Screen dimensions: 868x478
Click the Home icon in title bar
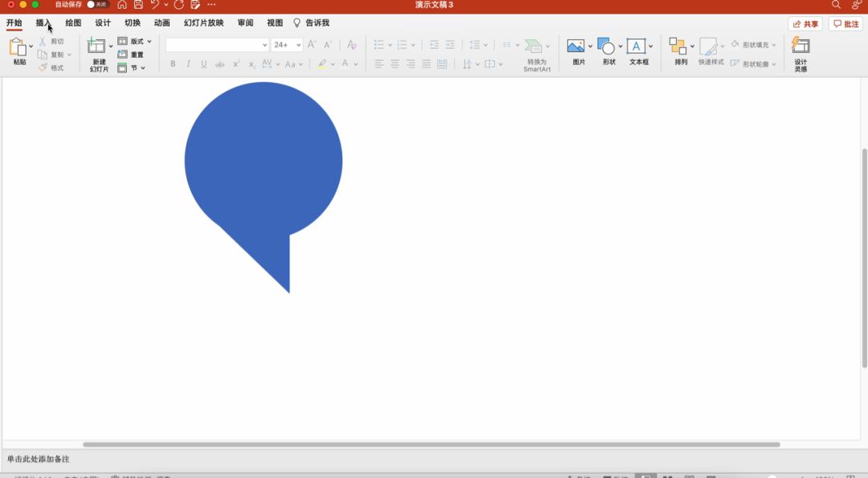[x=122, y=5]
